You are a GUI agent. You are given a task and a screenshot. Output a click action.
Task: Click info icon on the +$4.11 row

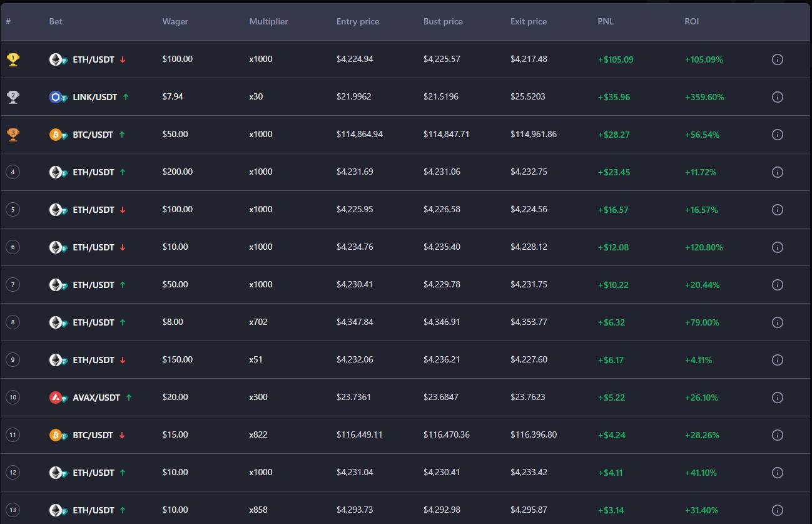click(x=778, y=473)
